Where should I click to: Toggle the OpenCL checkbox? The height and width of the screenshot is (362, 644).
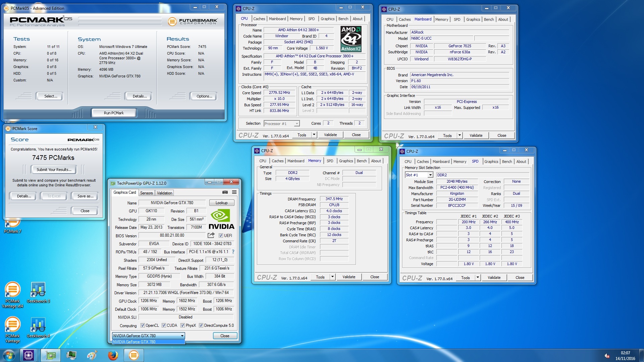click(x=143, y=325)
